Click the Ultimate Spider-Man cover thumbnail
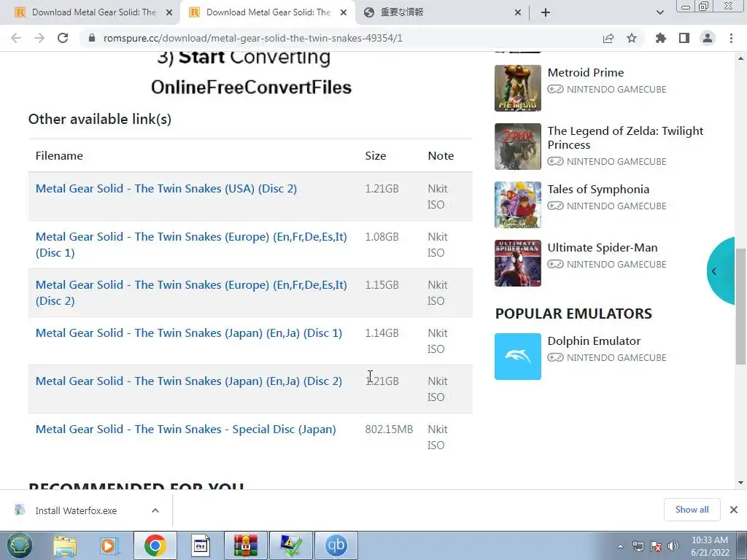Screen dimensions: 747x560 (518, 263)
